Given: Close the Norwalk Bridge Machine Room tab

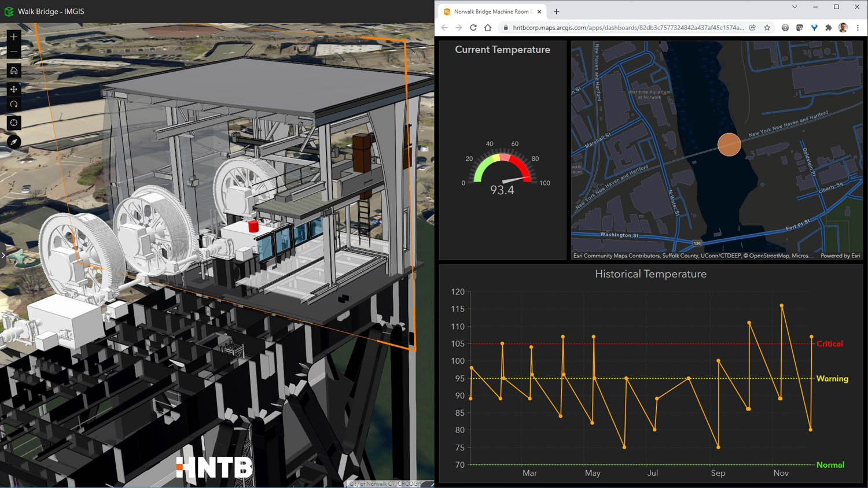Looking at the screenshot, I should point(539,12).
